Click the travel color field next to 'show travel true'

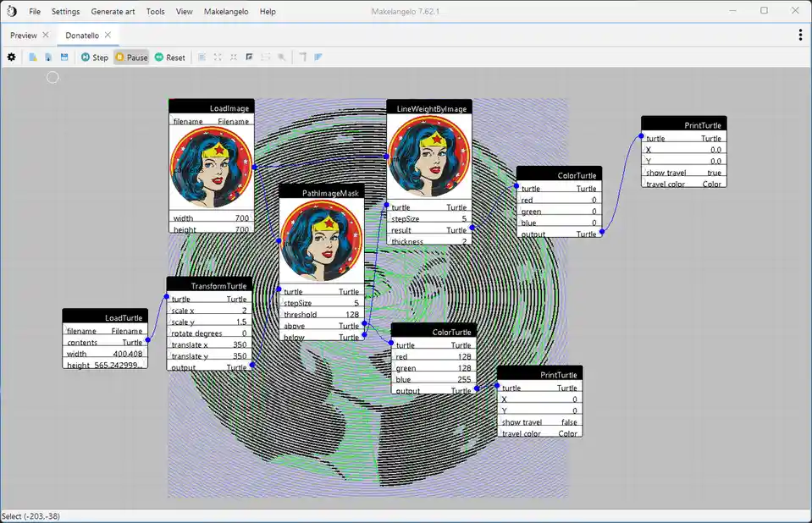coord(684,184)
